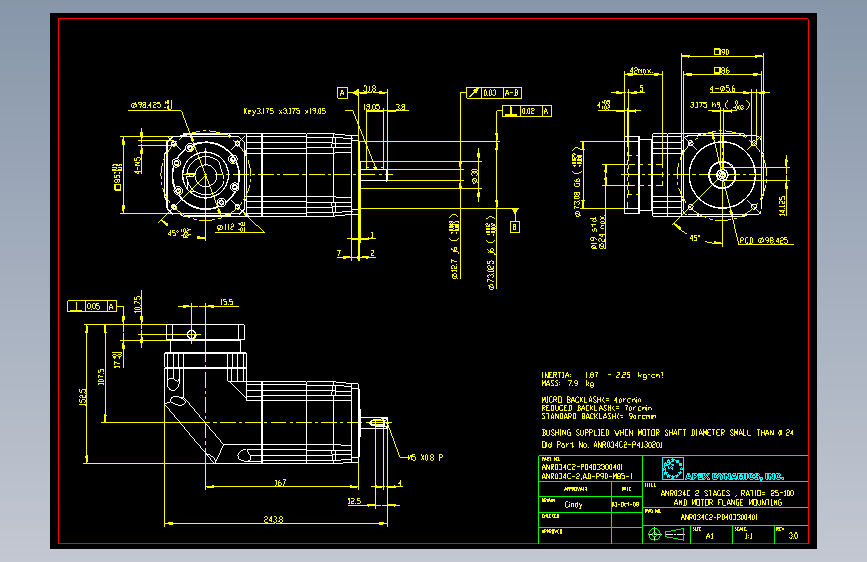Click the BUSHING SUPPLIED note
Image resolution: width=867 pixels, height=562 pixels.
click(x=667, y=433)
